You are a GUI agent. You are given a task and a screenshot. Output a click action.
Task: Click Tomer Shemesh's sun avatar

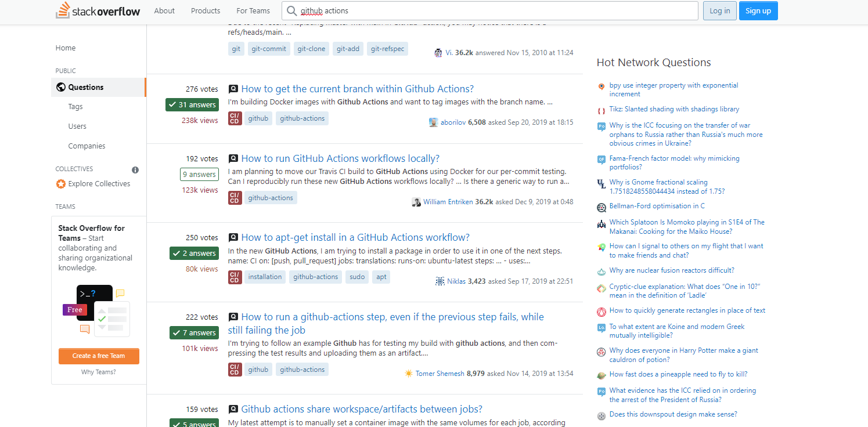click(409, 373)
